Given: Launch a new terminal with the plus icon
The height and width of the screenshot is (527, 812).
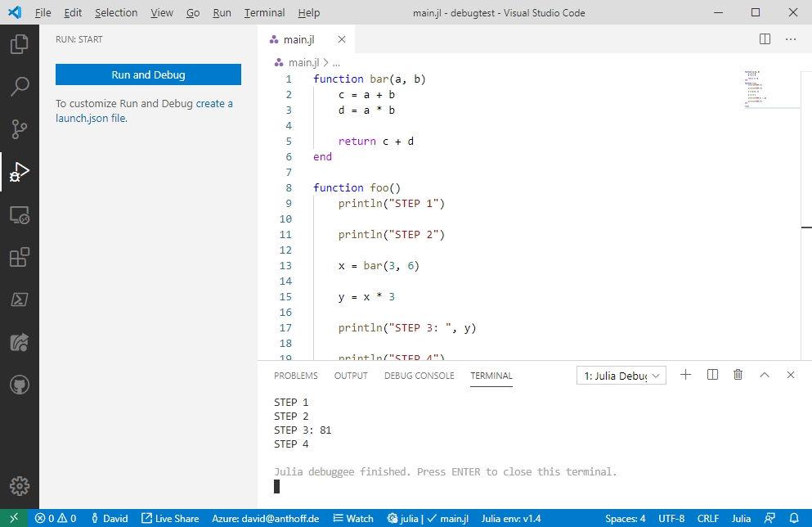Looking at the screenshot, I should click(685, 374).
